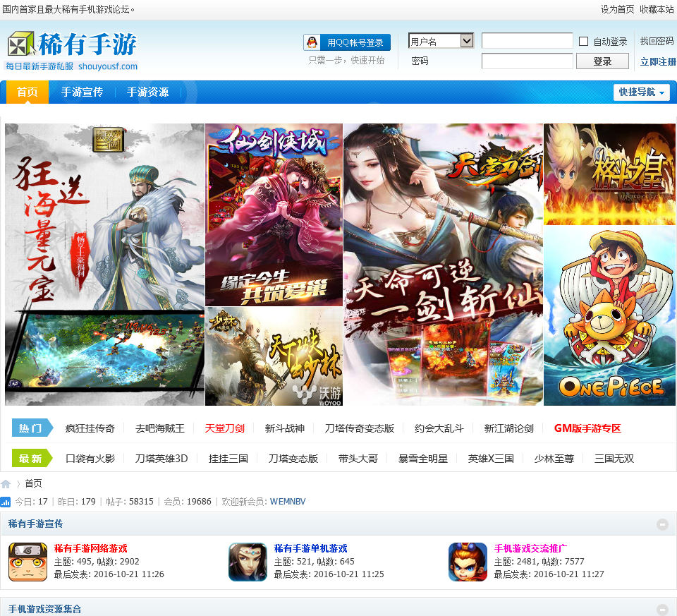Open the 稀有手游网络游戏 forum title
The height and width of the screenshot is (616, 677).
(91, 548)
